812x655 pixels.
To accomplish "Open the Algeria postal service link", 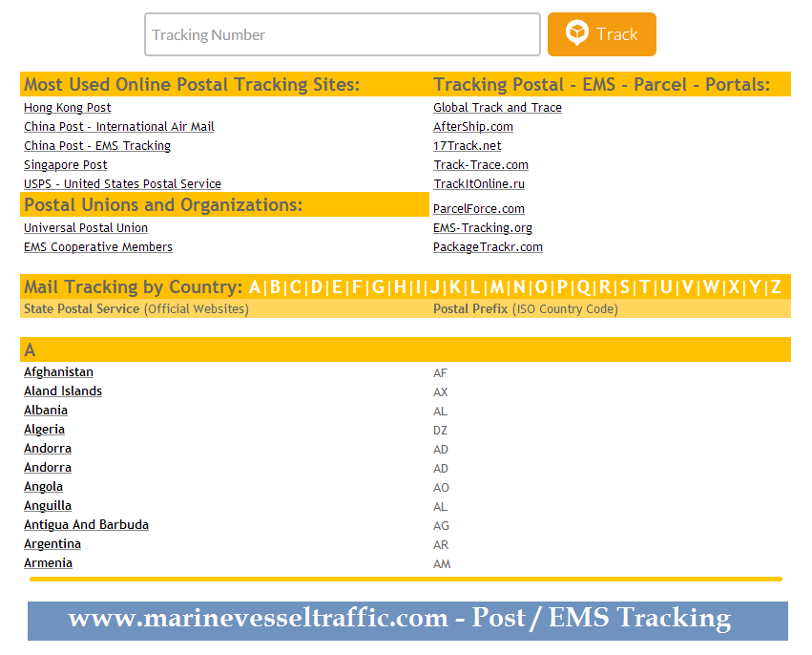I will click(44, 430).
